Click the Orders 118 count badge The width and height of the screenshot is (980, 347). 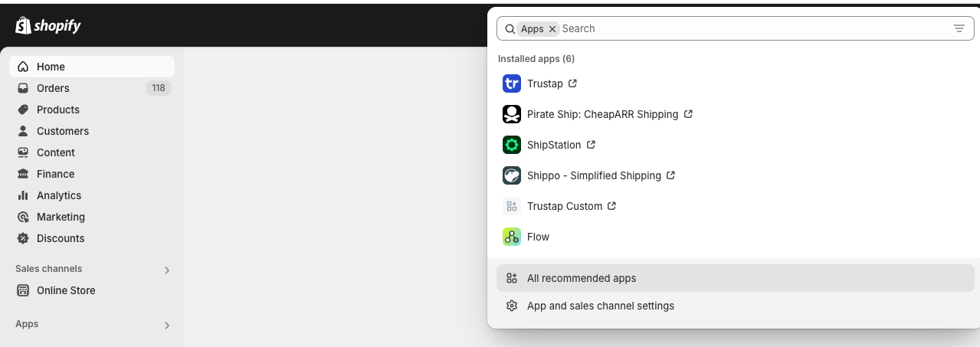tap(158, 88)
